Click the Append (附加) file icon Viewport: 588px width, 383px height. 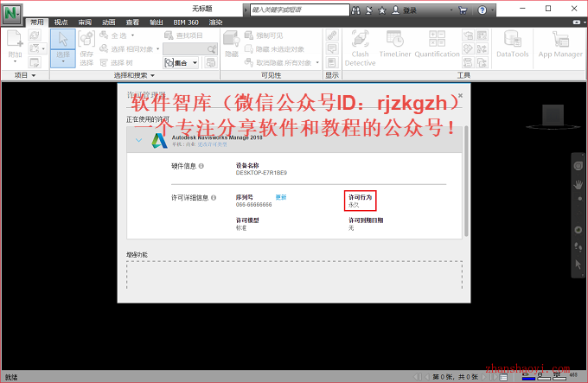(15, 39)
